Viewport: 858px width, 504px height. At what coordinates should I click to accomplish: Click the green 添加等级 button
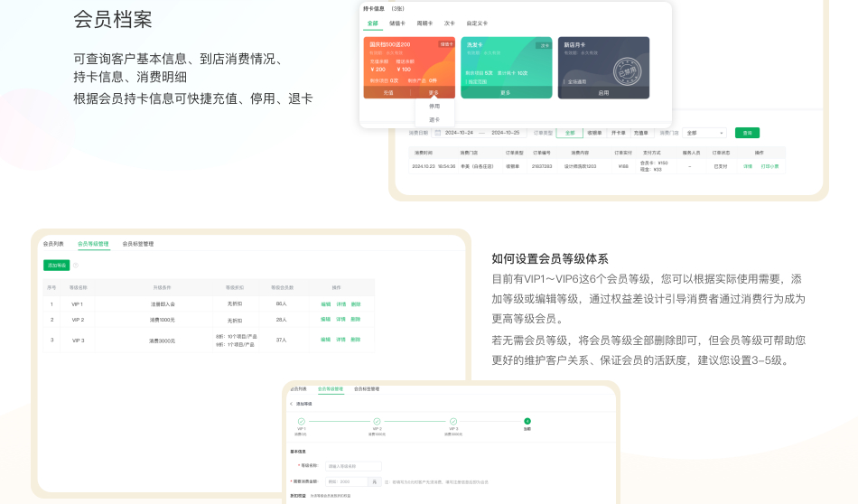point(56,266)
